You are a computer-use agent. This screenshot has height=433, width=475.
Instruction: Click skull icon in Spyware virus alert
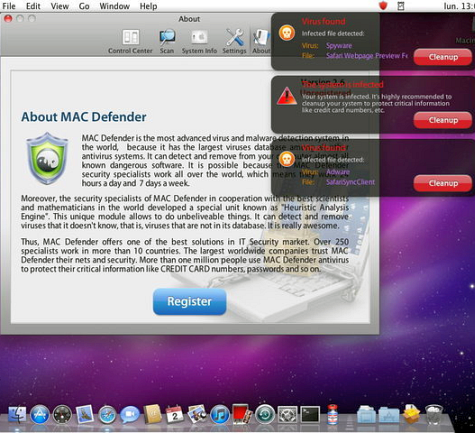coord(287,33)
